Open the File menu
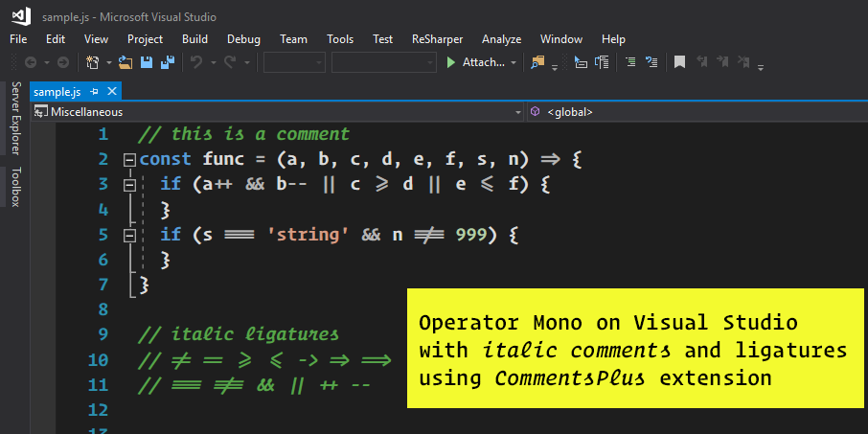Screen dimensions: 868x434 pos(18,39)
